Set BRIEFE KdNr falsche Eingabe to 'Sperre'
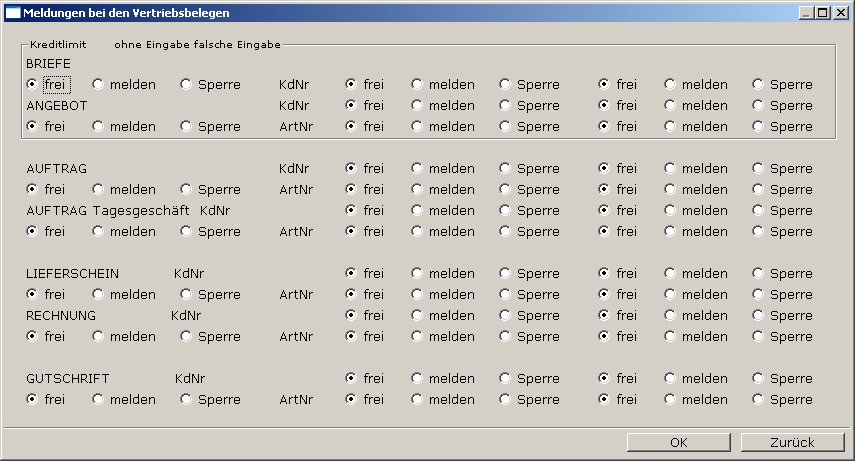Viewport: 855px width, 461px height. click(x=758, y=85)
